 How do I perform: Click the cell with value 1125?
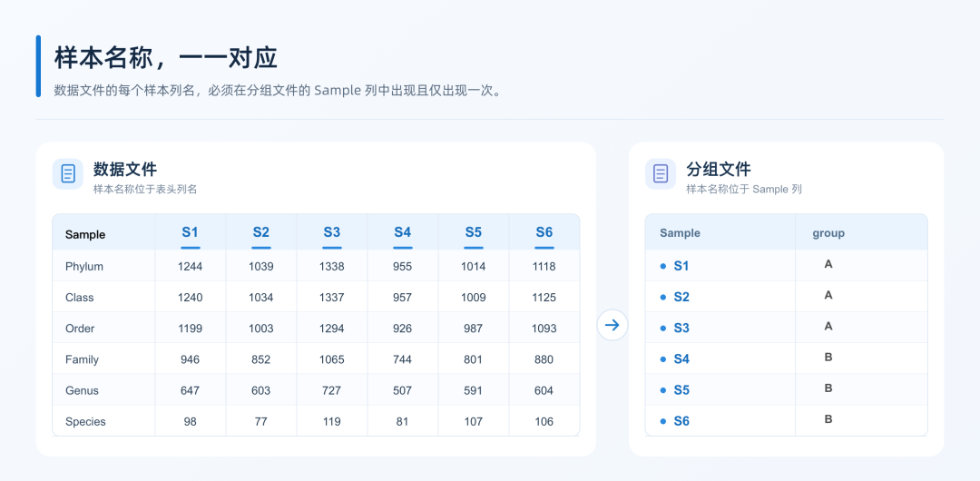pos(544,298)
